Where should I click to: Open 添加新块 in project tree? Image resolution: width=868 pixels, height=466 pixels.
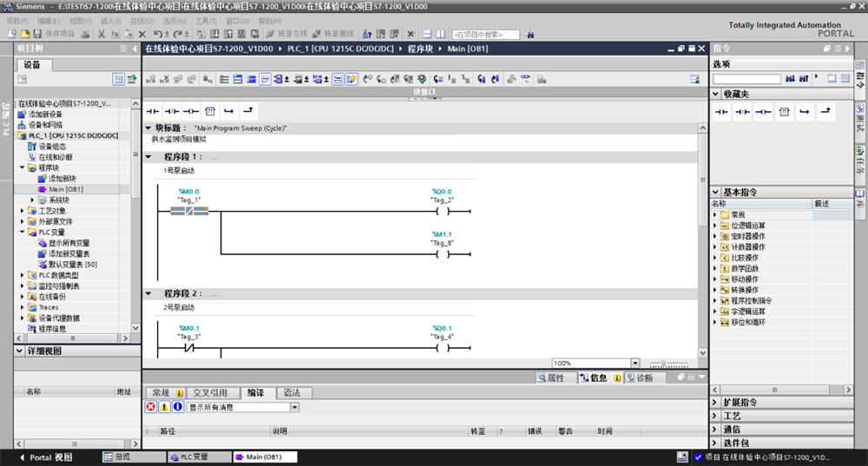pyautogui.click(x=62, y=179)
